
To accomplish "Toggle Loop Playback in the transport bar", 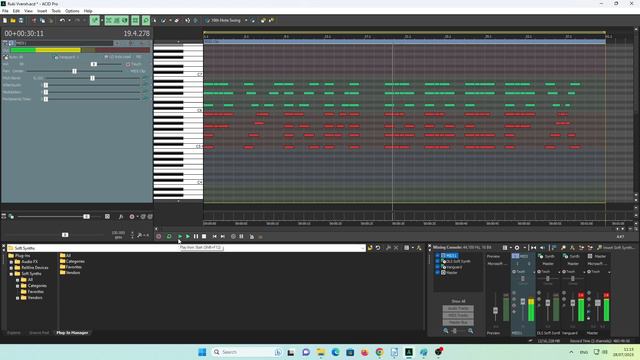I will (x=169, y=236).
